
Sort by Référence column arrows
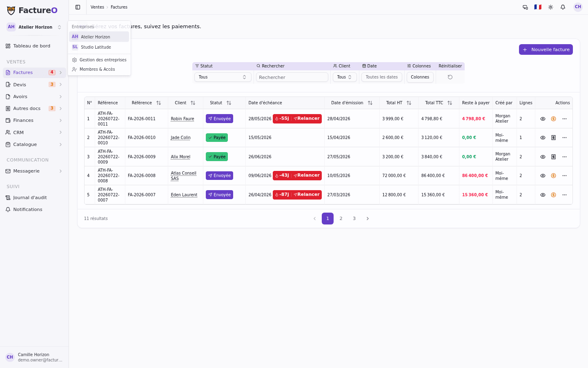158,103
